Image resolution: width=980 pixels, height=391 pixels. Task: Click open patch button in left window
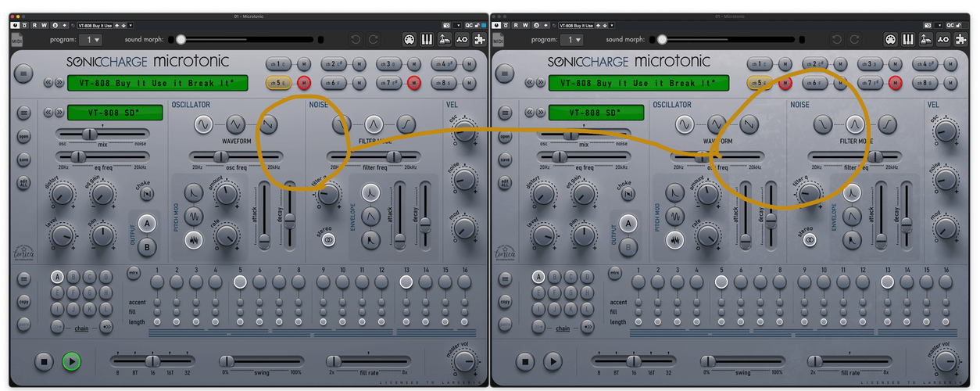[x=23, y=137]
